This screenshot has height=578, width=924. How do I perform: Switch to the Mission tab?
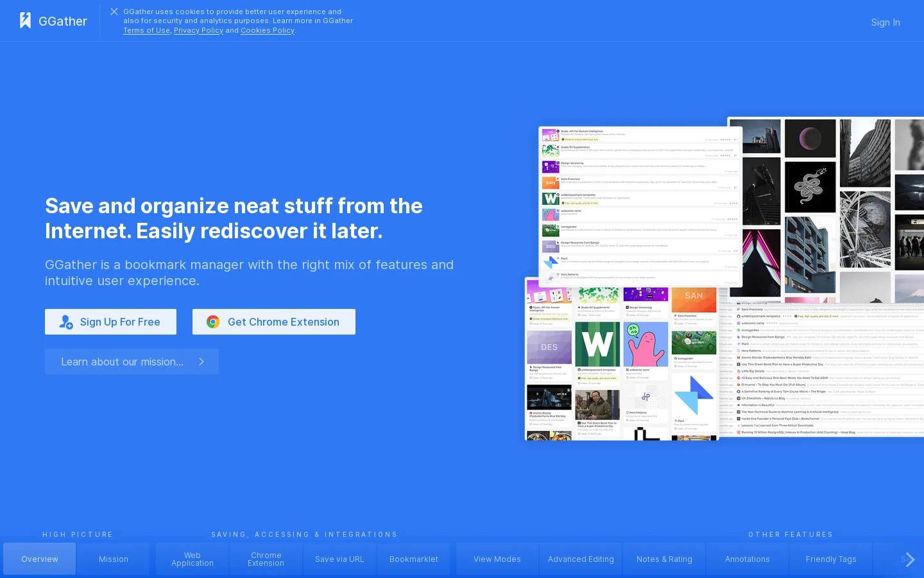pyautogui.click(x=114, y=559)
